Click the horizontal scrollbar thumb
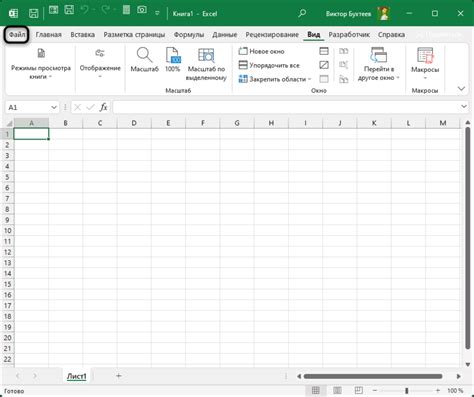This screenshot has height=397, width=474. point(373,376)
